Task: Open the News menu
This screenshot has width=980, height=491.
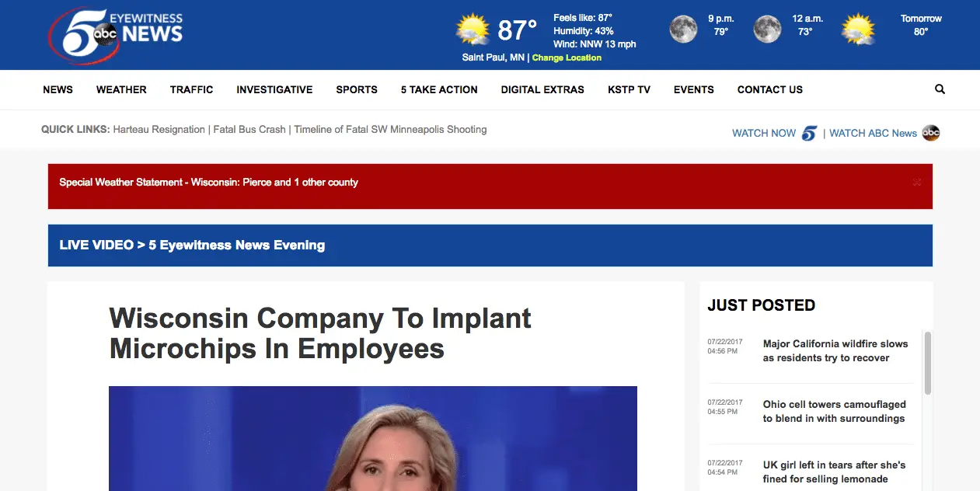Action: [x=58, y=89]
